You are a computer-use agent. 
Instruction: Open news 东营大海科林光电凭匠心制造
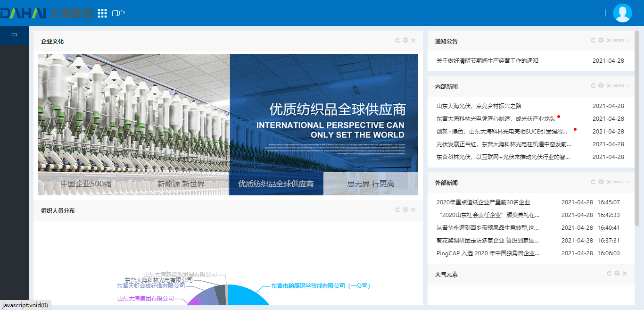pyautogui.click(x=496, y=119)
